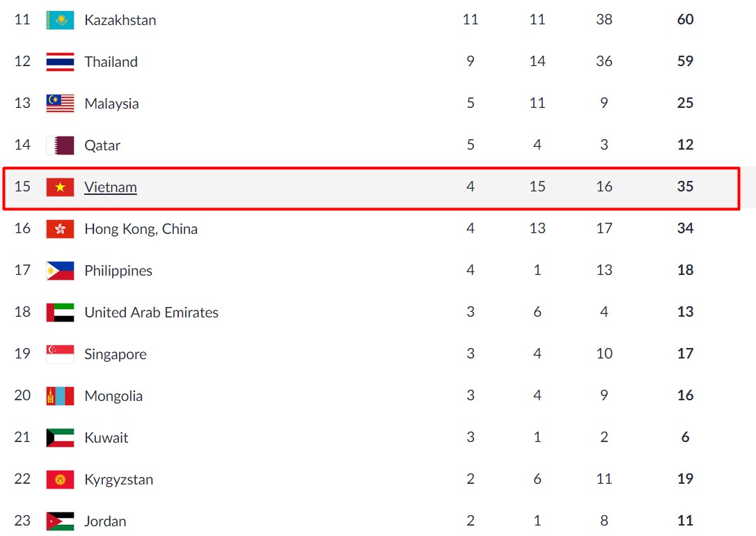The image size is (756, 536).
Task: Click the Kazakhstan country name
Action: pos(120,20)
